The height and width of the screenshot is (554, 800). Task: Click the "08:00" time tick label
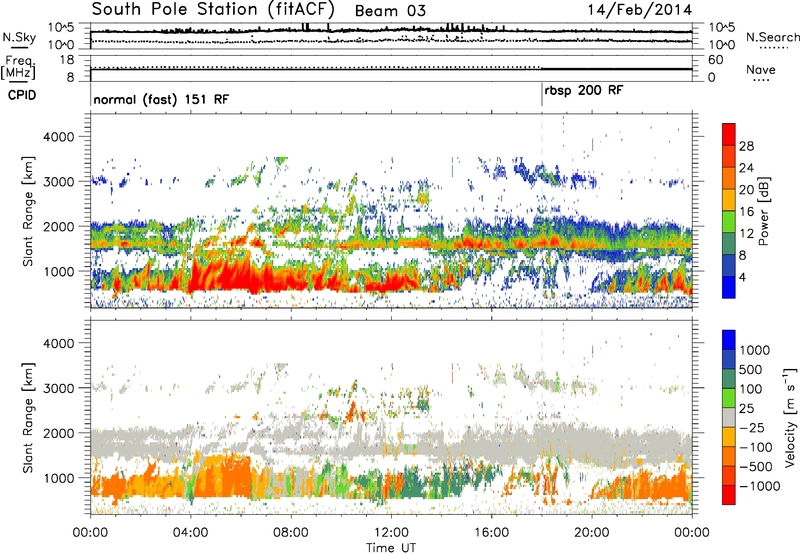click(x=291, y=533)
